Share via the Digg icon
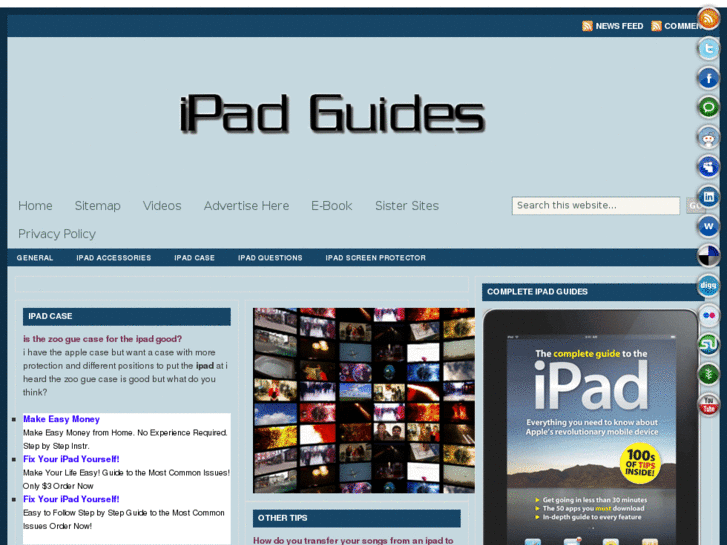Viewport: 727px width, 545px height. (708, 286)
